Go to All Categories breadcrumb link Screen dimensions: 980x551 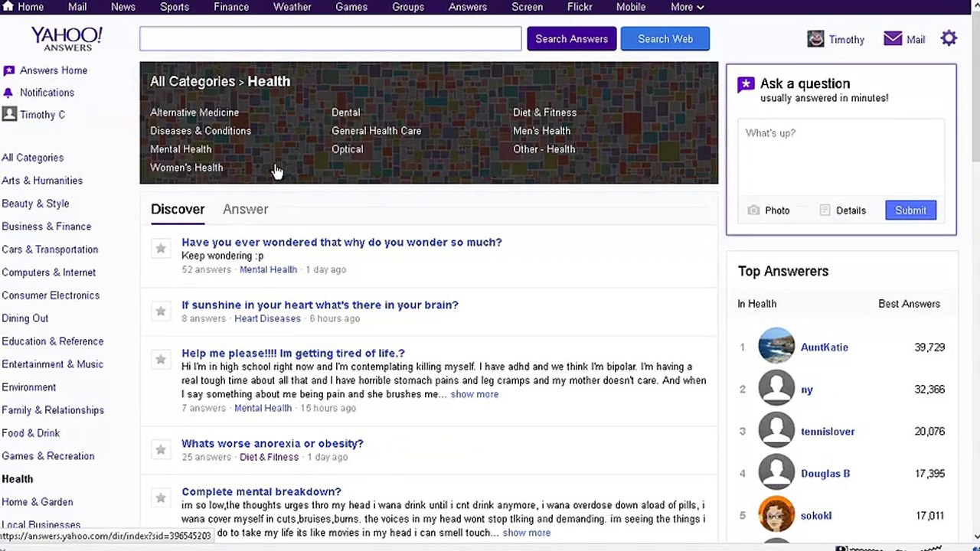(x=192, y=81)
